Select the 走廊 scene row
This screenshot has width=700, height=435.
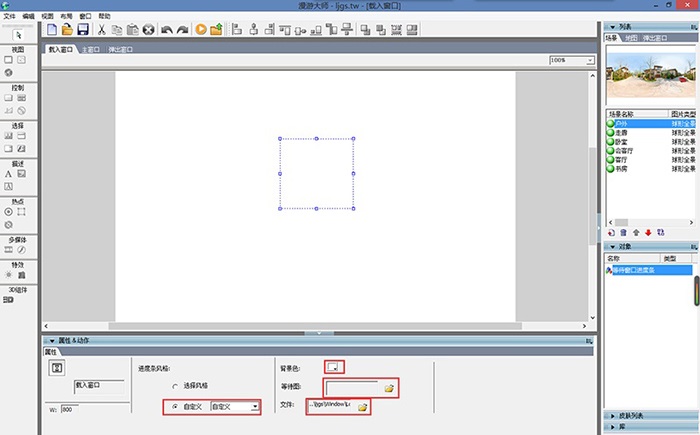click(x=650, y=133)
